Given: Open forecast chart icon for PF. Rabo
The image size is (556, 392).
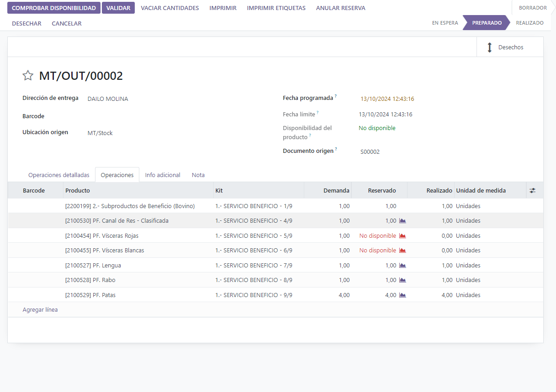Looking at the screenshot, I should 402,280.
